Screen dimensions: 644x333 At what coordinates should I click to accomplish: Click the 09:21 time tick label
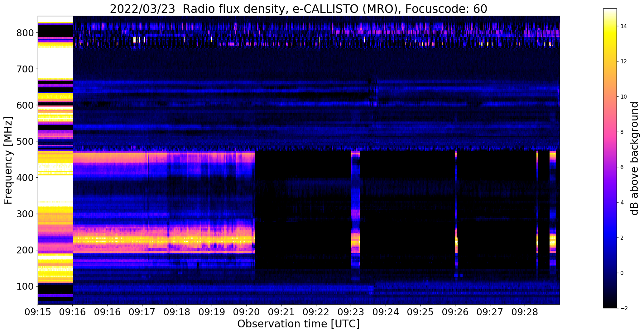click(x=281, y=312)
